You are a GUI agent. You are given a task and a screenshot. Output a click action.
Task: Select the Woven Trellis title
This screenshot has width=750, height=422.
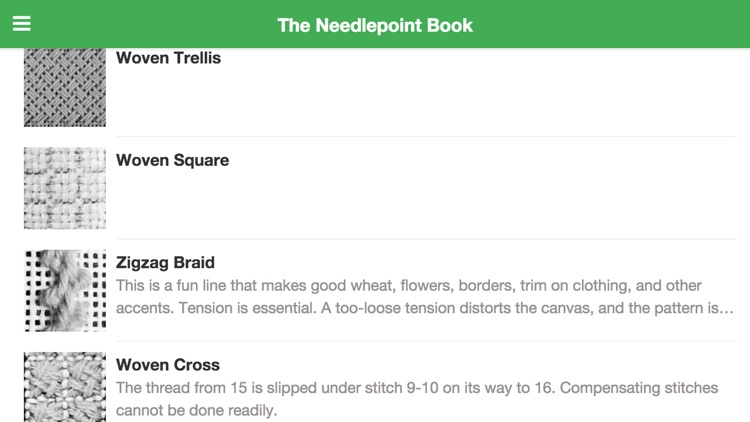point(168,58)
